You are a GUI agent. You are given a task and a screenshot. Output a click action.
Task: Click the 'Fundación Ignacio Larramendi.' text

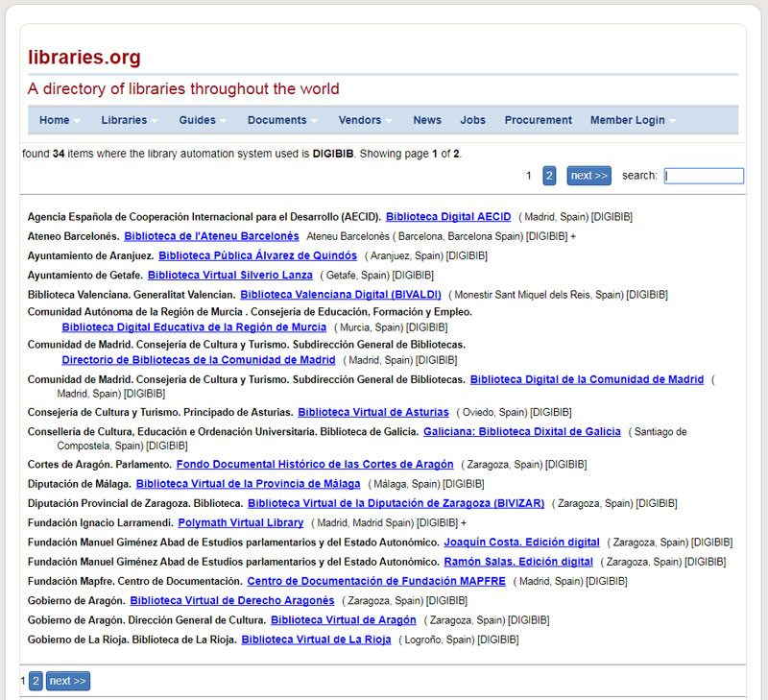pos(101,522)
